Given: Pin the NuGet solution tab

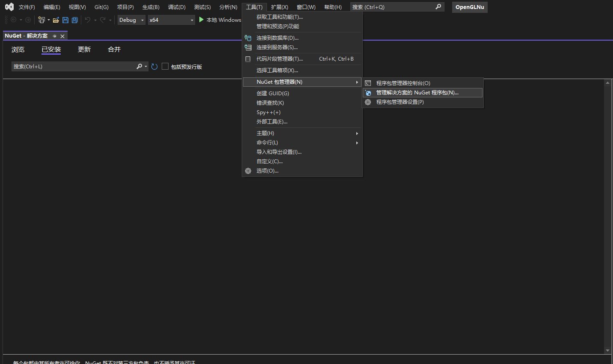Looking at the screenshot, I should click(54, 36).
